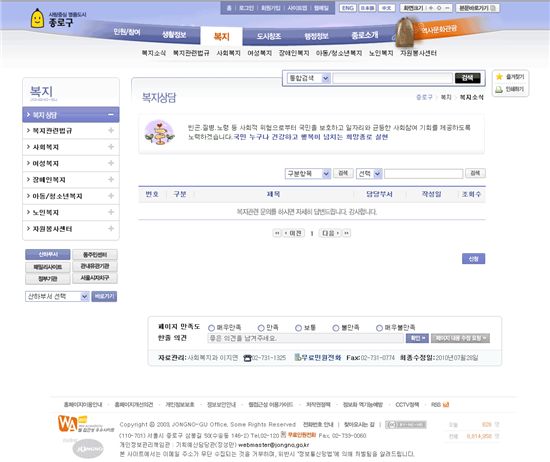Click the Creative Commons license badge
Image resolution: width=550 pixels, height=462 pixels.
coord(405,424)
